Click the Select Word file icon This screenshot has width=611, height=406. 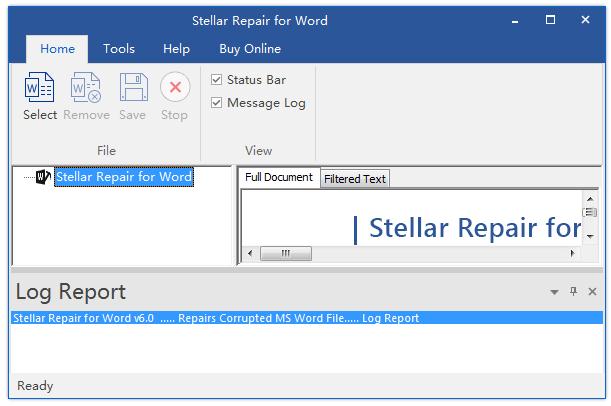(x=39, y=87)
